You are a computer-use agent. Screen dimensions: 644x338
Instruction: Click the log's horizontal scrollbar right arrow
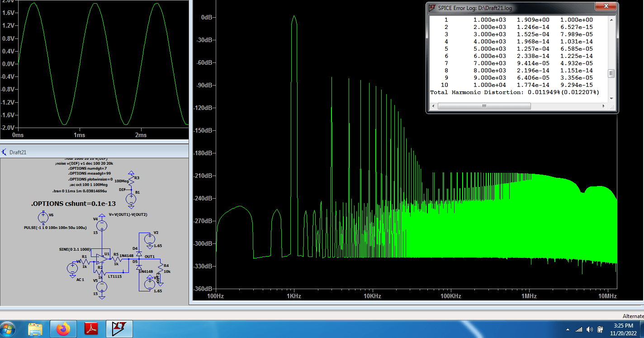pyautogui.click(x=604, y=106)
